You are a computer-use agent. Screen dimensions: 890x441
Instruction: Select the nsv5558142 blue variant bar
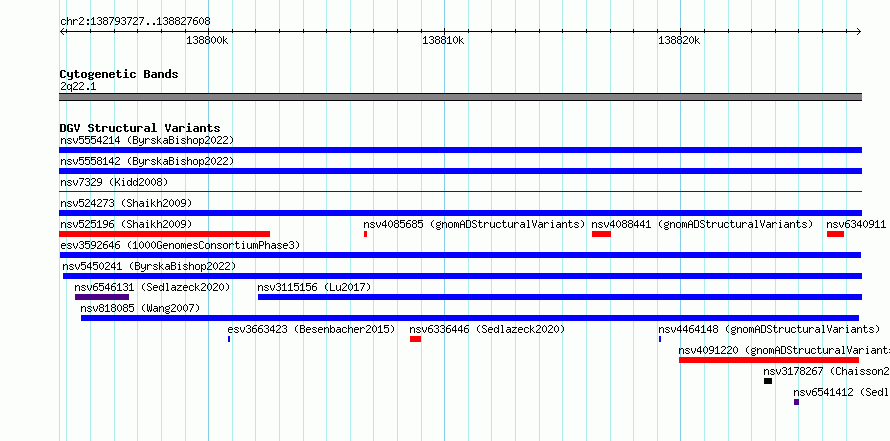(x=460, y=171)
